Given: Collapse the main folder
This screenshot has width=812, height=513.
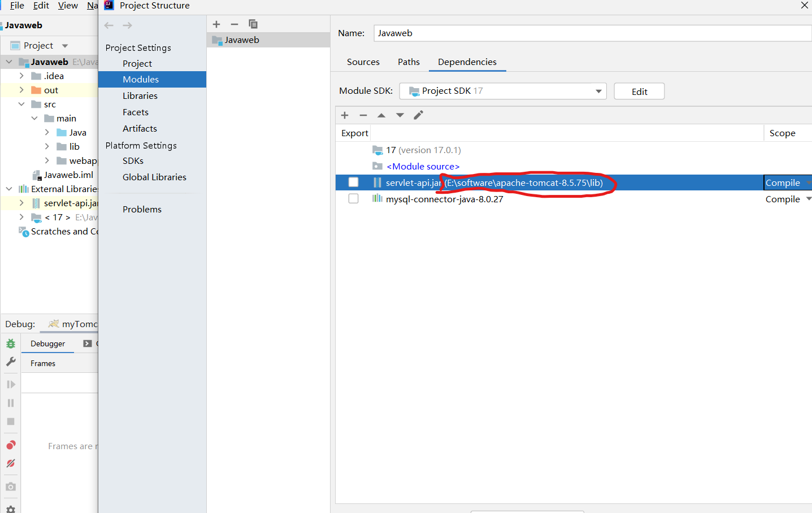Looking at the screenshot, I should click(x=34, y=118).
